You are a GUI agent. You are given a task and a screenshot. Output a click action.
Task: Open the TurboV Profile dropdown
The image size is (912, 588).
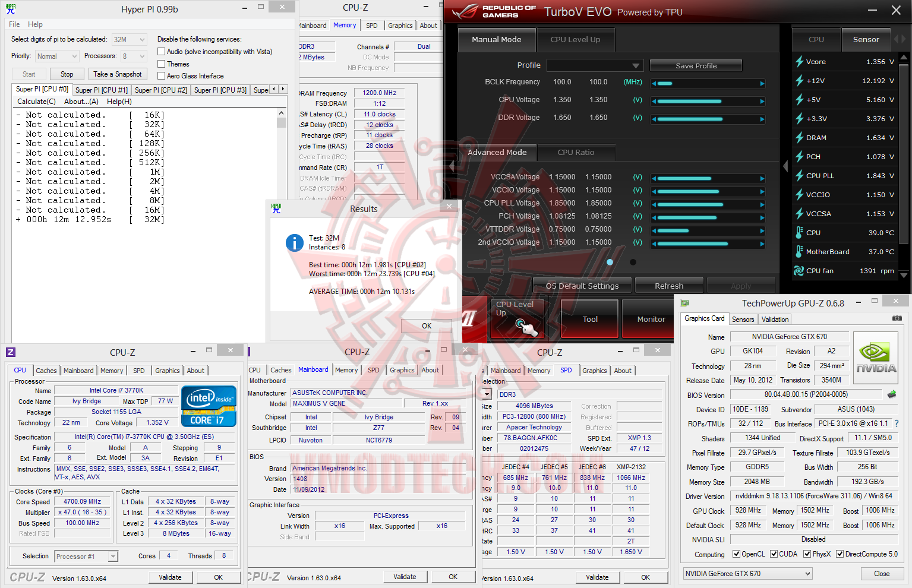[594, 65]
